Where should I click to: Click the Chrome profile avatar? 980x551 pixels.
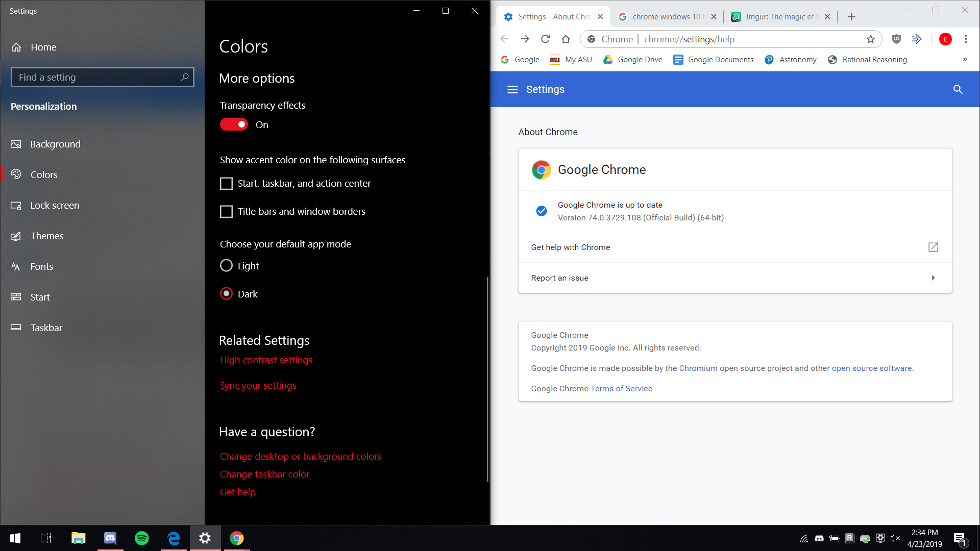[946, 39]
